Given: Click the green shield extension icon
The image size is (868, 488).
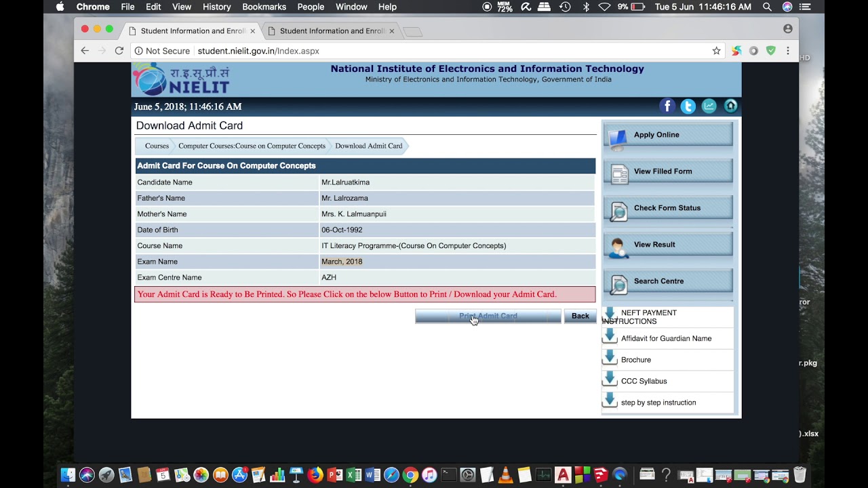Looking at the screenshot, I should (x=770, y=51).
